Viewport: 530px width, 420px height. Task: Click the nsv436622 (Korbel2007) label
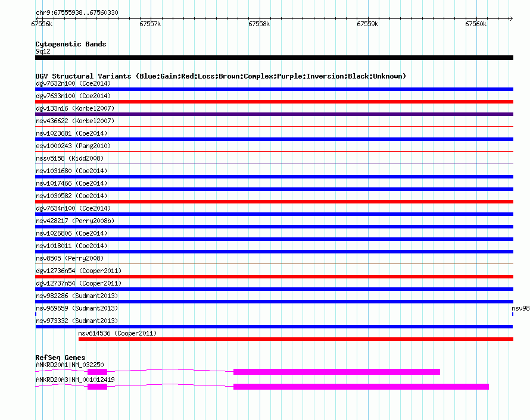(75, 121)
